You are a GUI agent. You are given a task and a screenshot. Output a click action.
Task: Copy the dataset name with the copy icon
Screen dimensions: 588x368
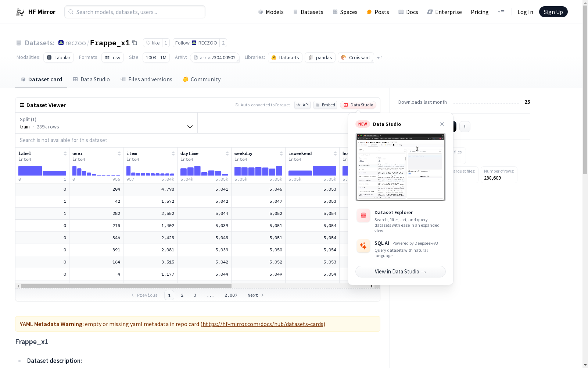pyautogui.click(x=135, y=43)
